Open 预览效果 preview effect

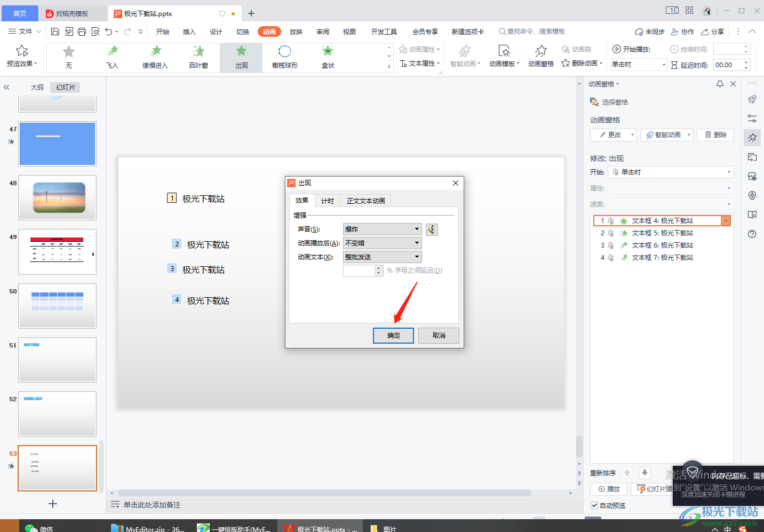[x=22, y=57]
